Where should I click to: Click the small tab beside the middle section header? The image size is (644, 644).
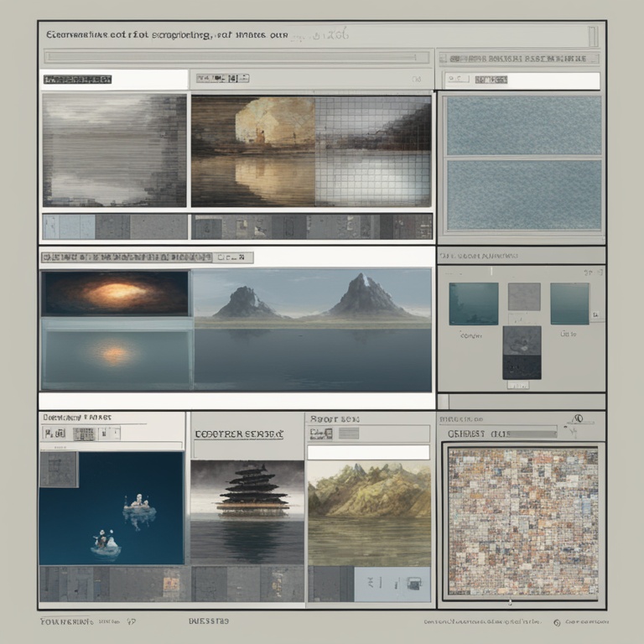[x=232, y=257]
